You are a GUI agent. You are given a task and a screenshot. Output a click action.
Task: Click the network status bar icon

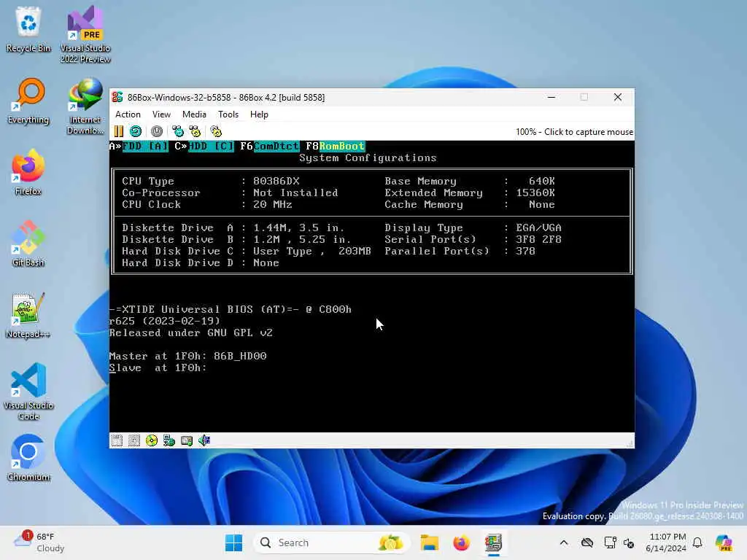[169, 440]
